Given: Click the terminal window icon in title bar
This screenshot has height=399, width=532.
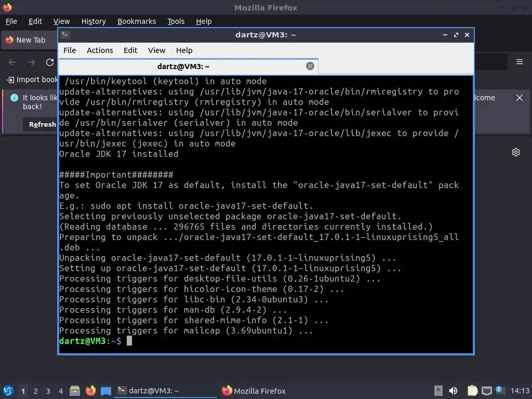Looking at the screenshot, I should pyautogui.click(x=65, y=35).
